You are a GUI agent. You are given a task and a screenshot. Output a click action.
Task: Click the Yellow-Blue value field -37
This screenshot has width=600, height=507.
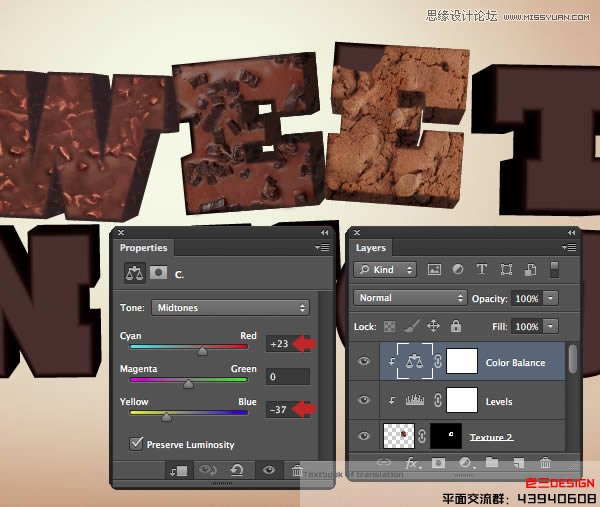pyautogui.click(x=288, y=409)
